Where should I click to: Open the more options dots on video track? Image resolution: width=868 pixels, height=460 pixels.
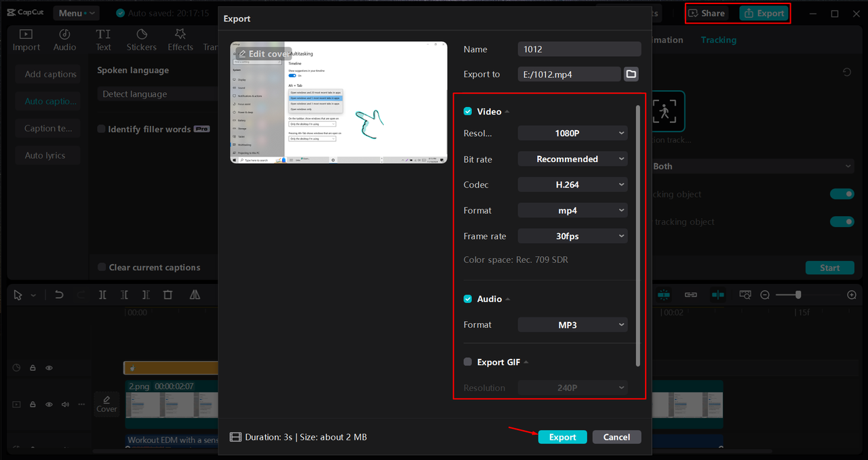81,404
